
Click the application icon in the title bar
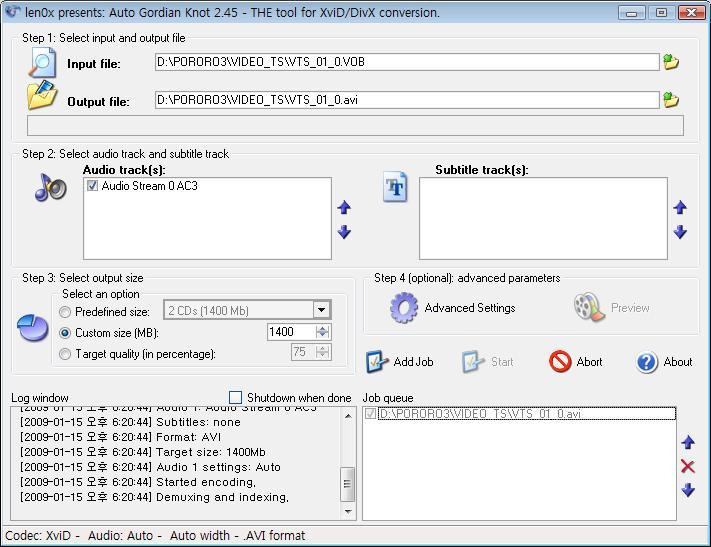[x=13, y=11]
